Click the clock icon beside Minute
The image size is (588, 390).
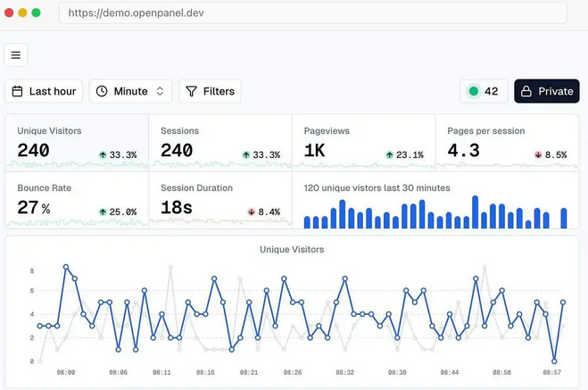coord(102,91)
